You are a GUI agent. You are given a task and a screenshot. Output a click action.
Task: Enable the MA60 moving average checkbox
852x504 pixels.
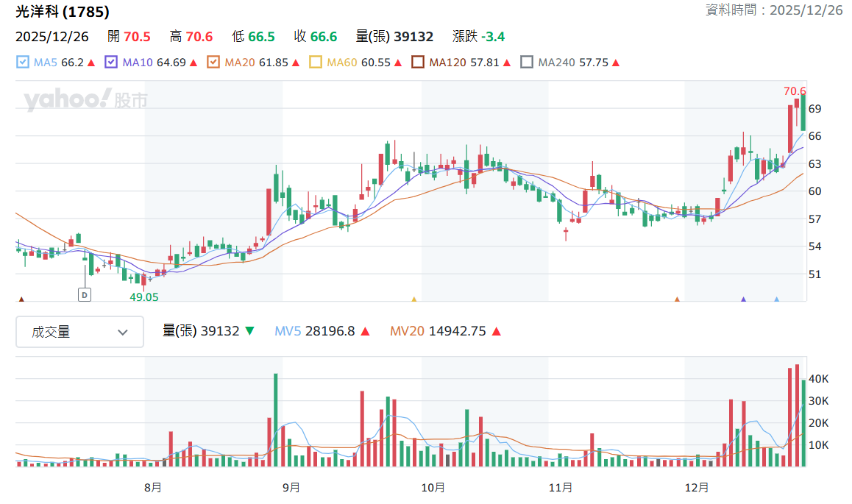315,62
